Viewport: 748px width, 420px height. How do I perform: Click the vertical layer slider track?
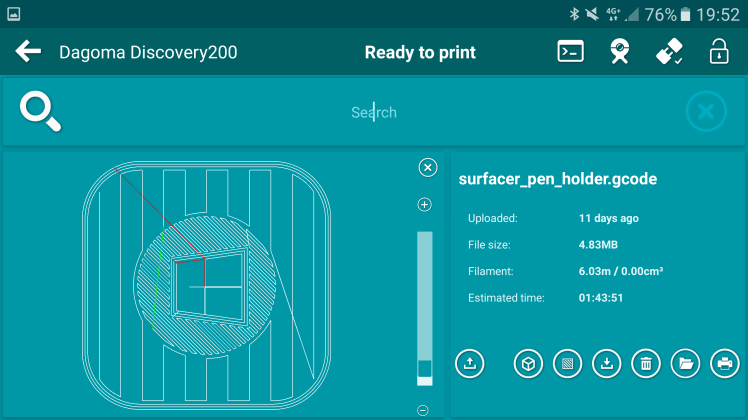424,300
